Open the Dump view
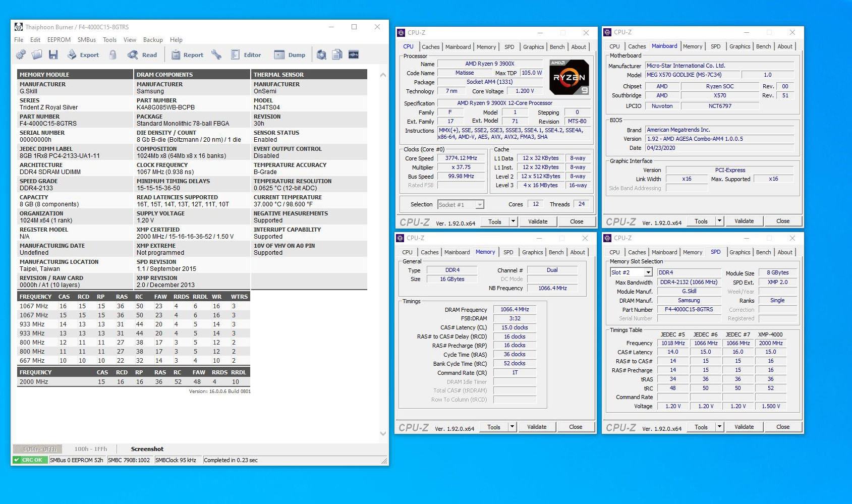 click(x=290, y=54)
